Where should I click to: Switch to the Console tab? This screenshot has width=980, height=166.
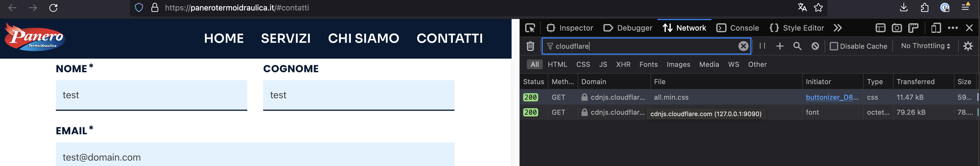click(737, 28)
